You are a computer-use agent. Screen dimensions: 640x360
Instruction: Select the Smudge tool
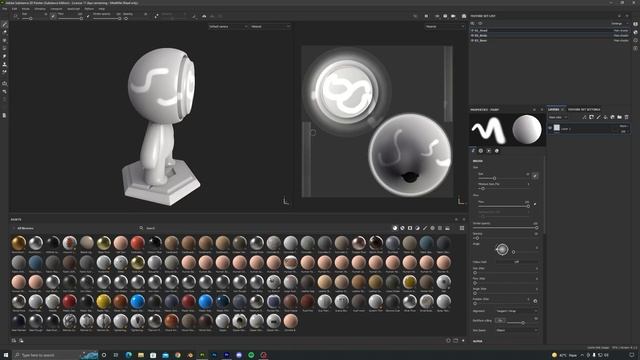coord(4,56)
